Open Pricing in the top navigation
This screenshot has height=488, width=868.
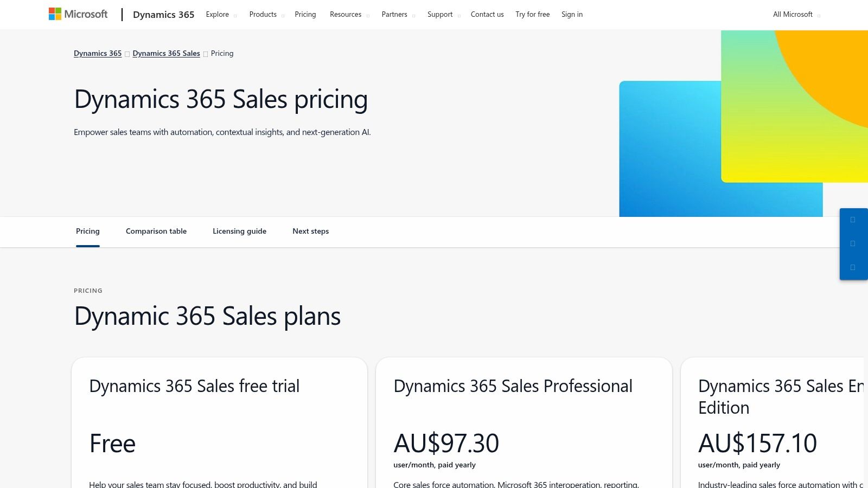(x=305, y=15)
